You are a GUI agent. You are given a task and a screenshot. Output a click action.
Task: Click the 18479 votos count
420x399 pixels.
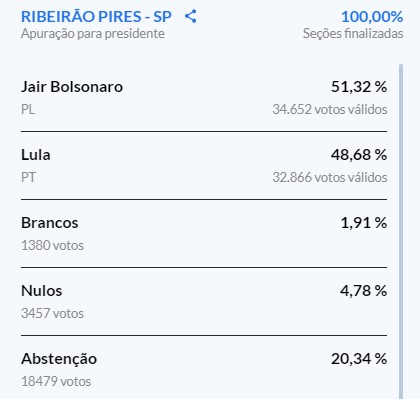(56, 381)
